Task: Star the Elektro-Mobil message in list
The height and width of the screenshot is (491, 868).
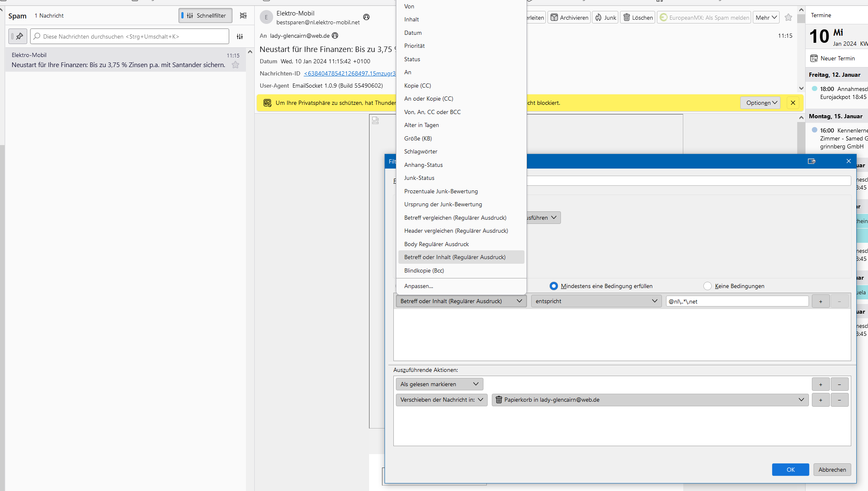Action: coord(235,65)
